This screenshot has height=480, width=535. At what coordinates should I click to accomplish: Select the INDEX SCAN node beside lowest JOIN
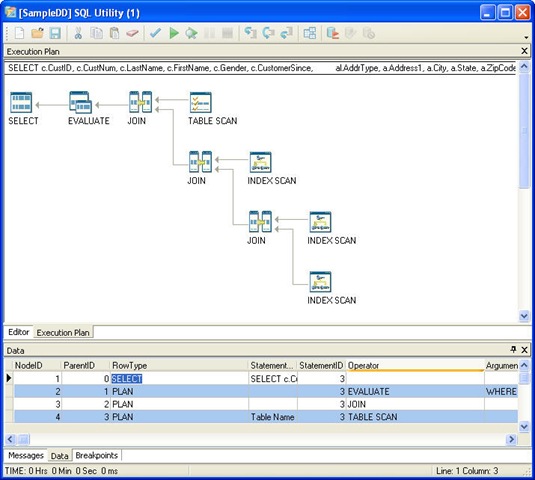click(x=320, y=222)
